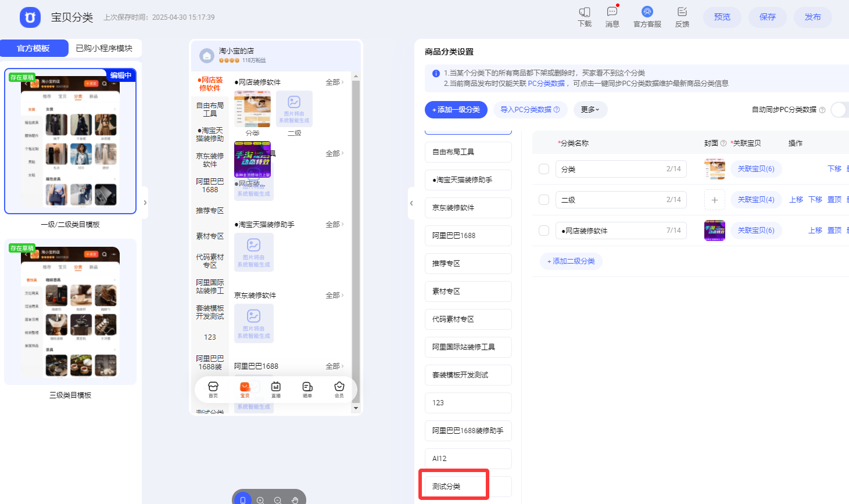This screenshot has height=504, width=849.
Task: Tap the 宝贝 bag icon in preview
Action: (x=245, y=387)
